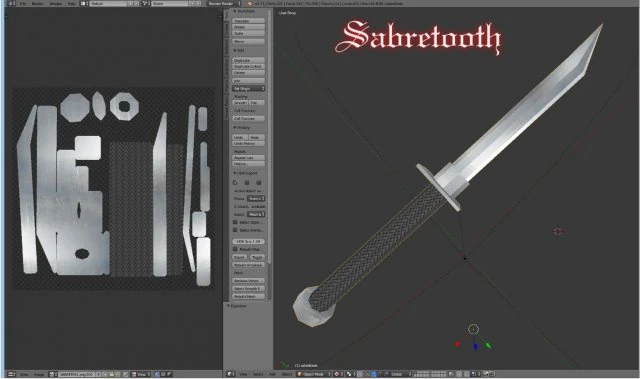Click the octagon UV island thumbnail in image editor
640x379 pixels.
pyautogui.click(x=75, y=107)
